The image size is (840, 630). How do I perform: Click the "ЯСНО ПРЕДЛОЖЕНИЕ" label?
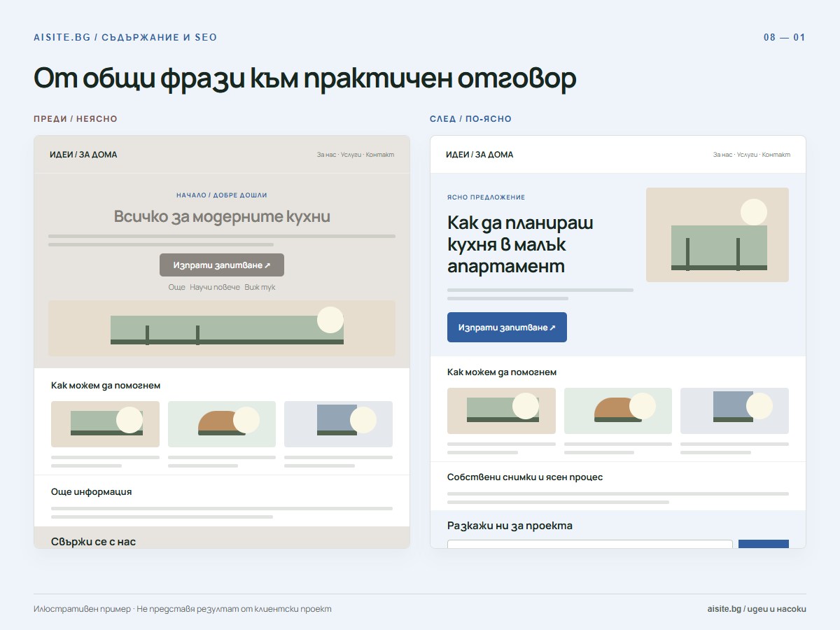click(486, 197)
